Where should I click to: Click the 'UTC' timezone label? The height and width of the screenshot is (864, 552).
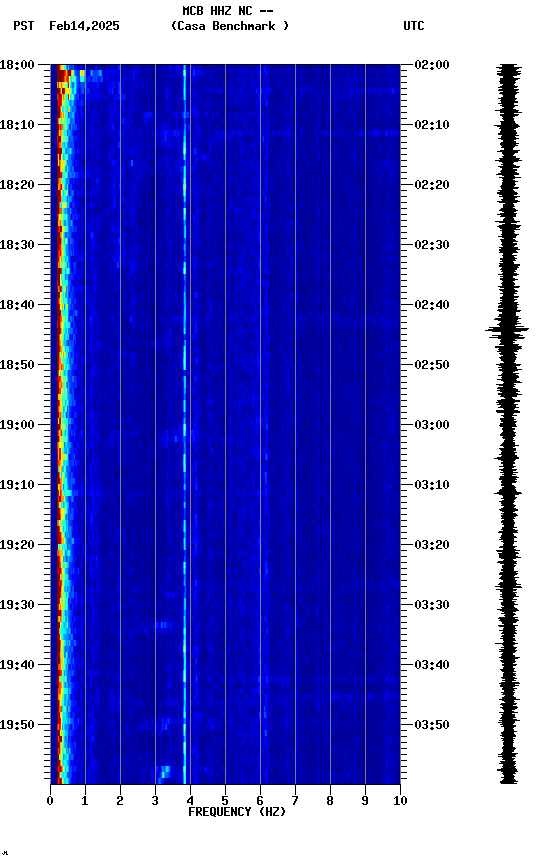tap(414, 26)
